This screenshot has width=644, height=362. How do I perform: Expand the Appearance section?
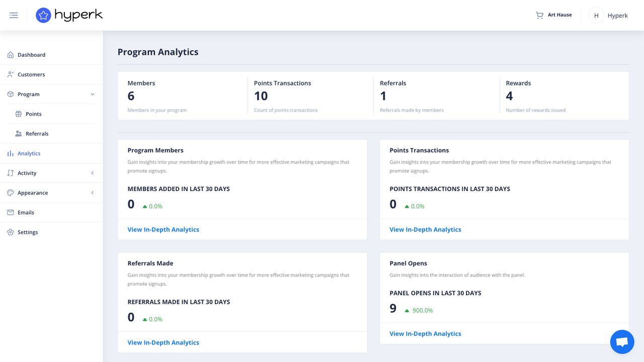pos(93,193)
